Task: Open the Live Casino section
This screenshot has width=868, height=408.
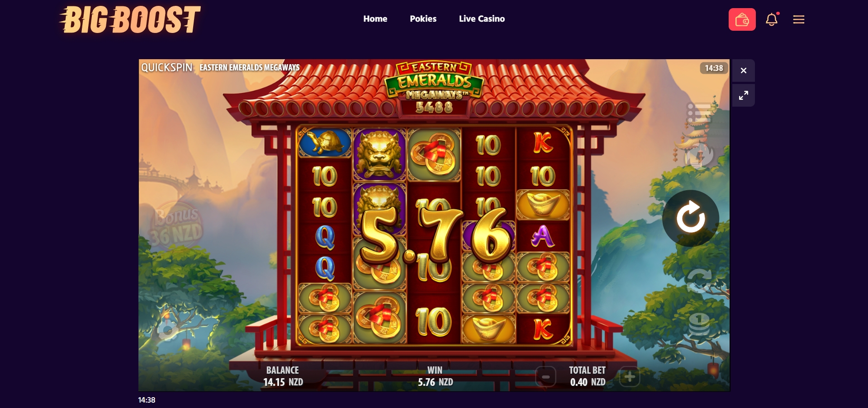Action: [482, 19]
